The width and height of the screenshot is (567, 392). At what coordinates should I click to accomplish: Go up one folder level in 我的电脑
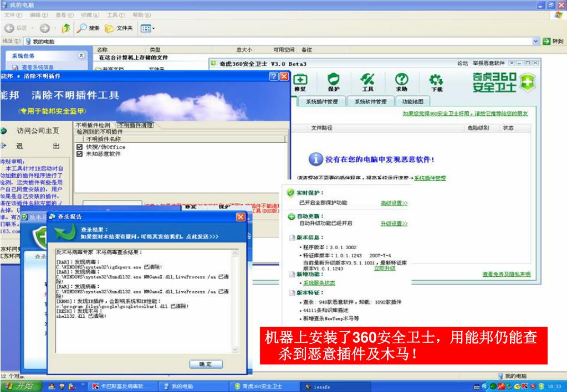[66, 28]
